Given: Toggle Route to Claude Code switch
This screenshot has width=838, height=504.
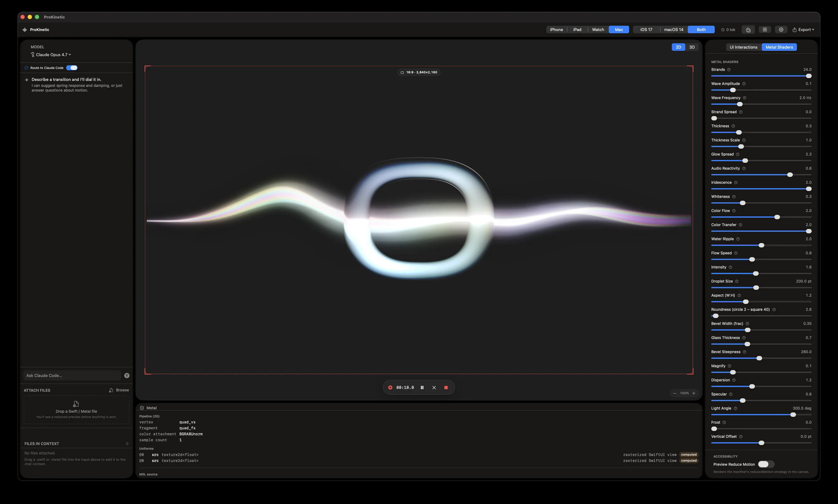Looking at the screenshot, I should 72,68.
